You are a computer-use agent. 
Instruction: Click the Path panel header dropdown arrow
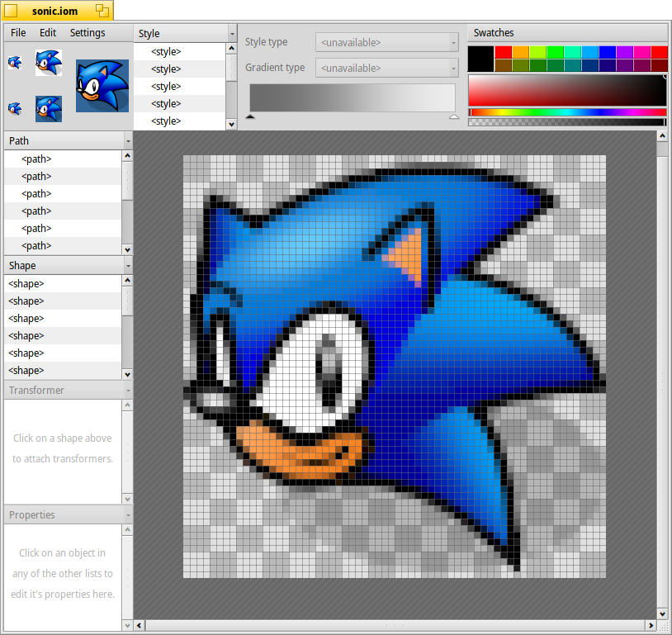(x=127, y=140)
